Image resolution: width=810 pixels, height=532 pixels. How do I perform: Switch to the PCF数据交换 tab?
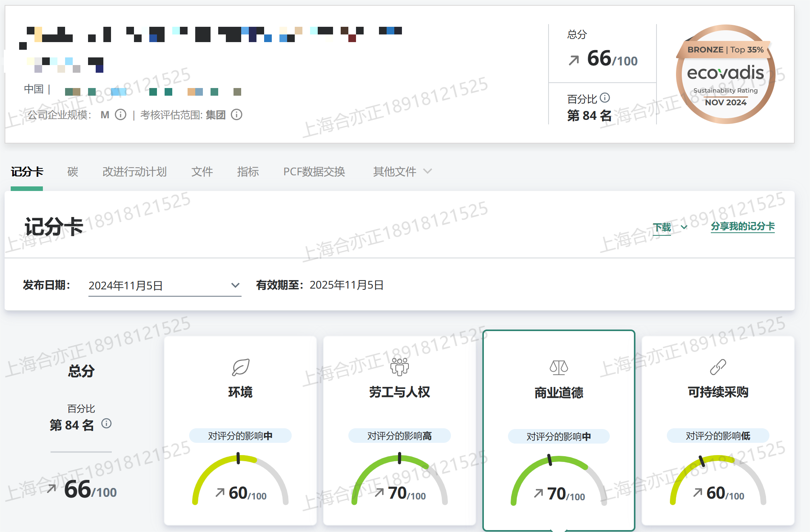click(314, 171)
